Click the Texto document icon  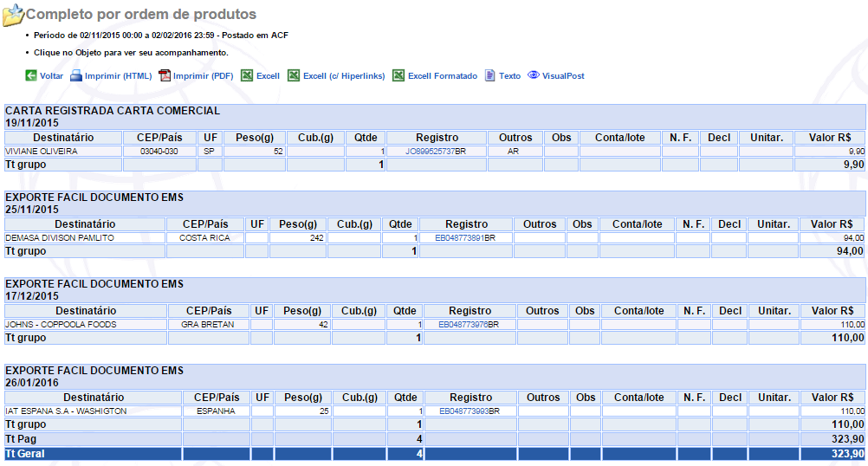(489, 76)
